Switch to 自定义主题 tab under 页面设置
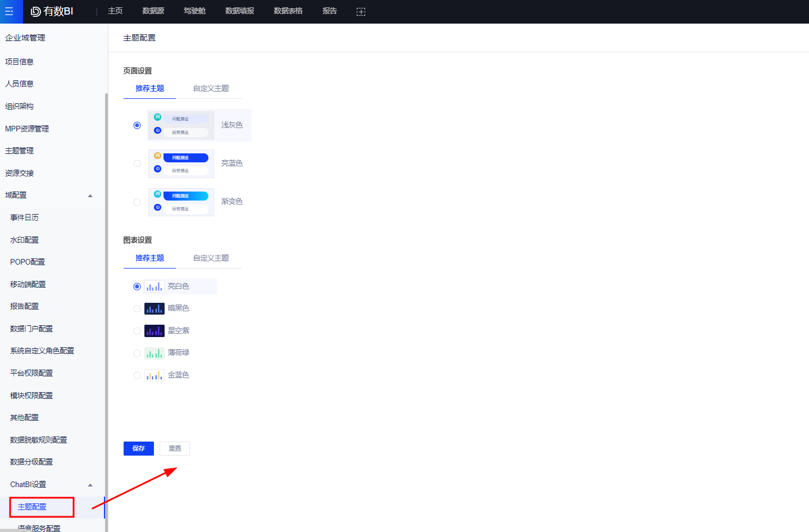Screen dimensions: 809x532 (x=211, y=88)
